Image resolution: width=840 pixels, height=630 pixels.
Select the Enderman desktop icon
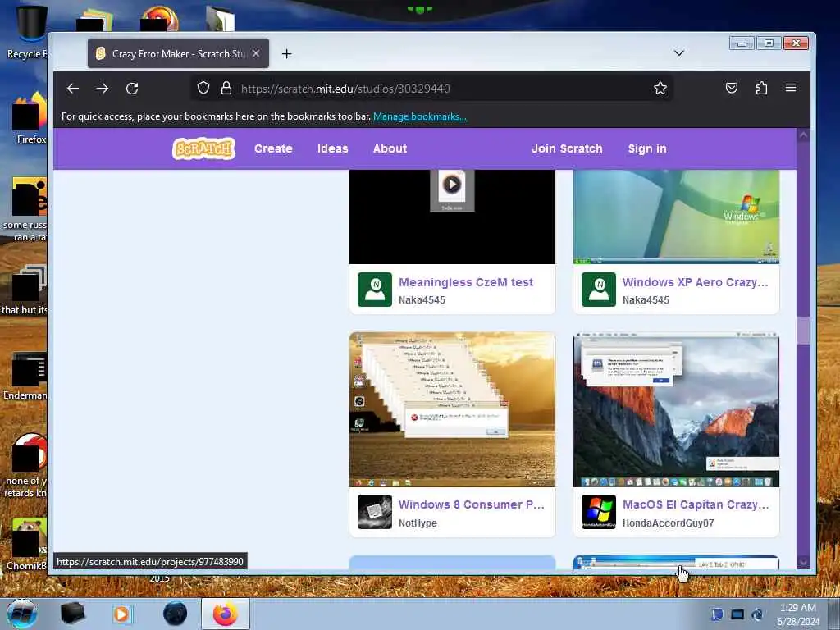(25, 377)
